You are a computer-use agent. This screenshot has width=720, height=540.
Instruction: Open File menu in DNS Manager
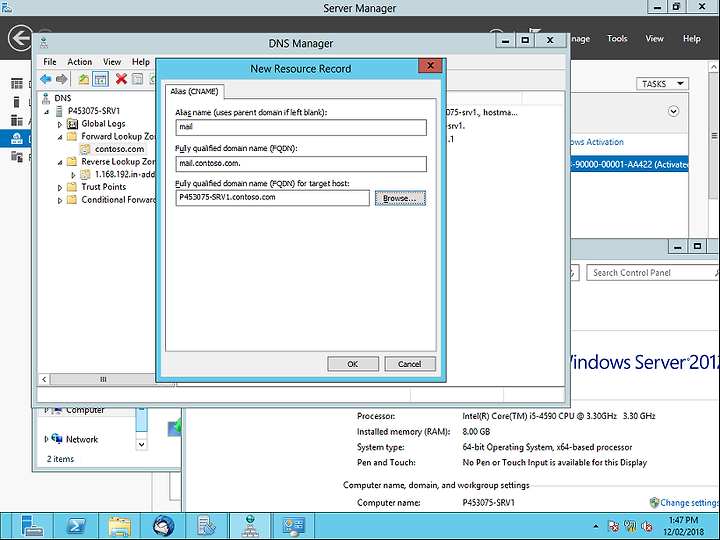[x=50, y=62]
